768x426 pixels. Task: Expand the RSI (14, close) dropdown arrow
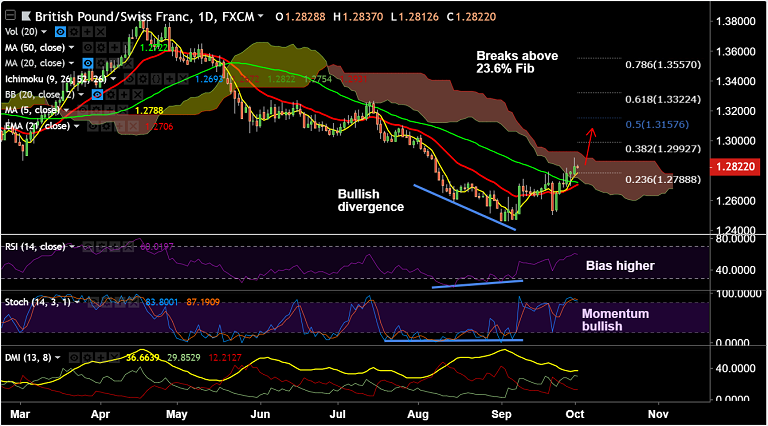point(72,247)
